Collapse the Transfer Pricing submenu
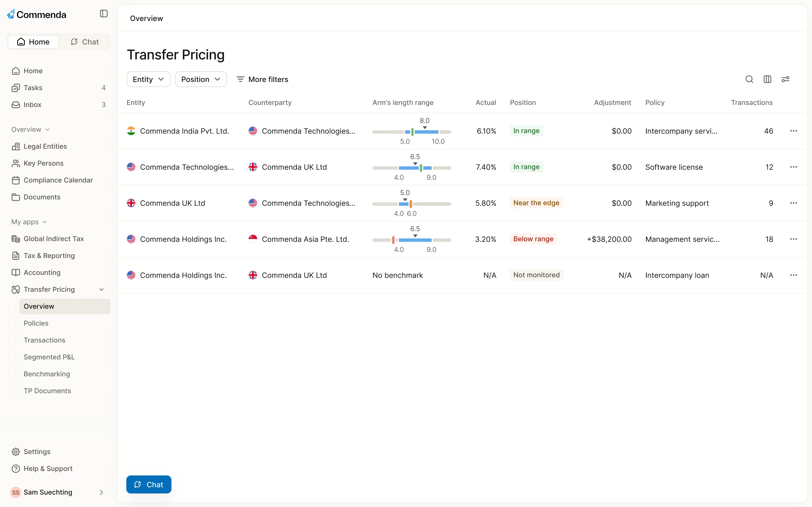Viewport: 812px width, 507px height. (x=101, y=289)
